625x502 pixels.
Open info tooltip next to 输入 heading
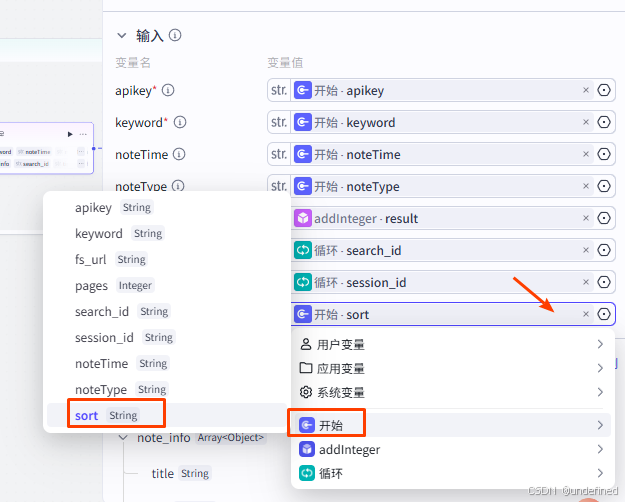pyautogui.click(x=175, y=35)
